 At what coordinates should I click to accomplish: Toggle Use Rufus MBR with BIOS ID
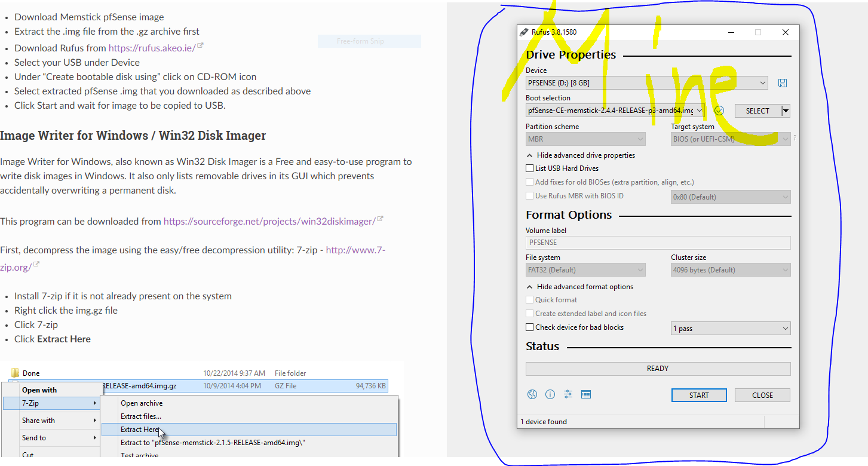[x=529, y=196]
